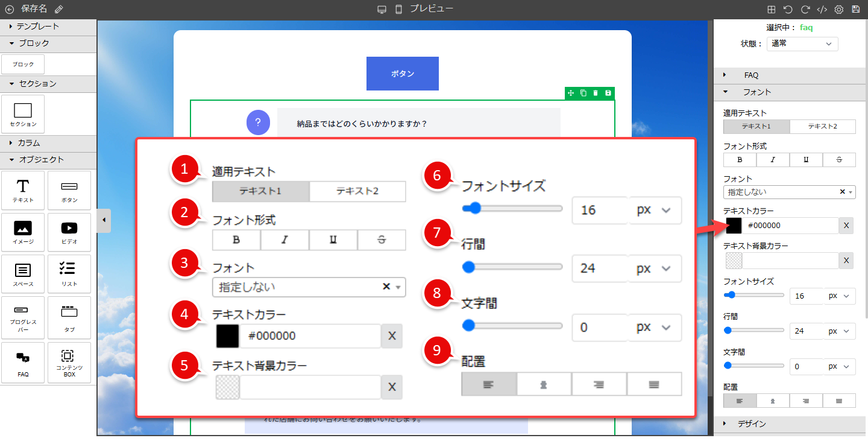Screen dimensions: 868x441
Task: Expand the テンプレート panel
Action: coord(37,27)
